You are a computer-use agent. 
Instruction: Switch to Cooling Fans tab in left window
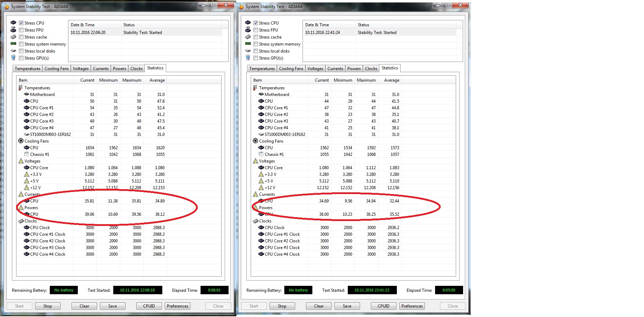click(56, 69)
